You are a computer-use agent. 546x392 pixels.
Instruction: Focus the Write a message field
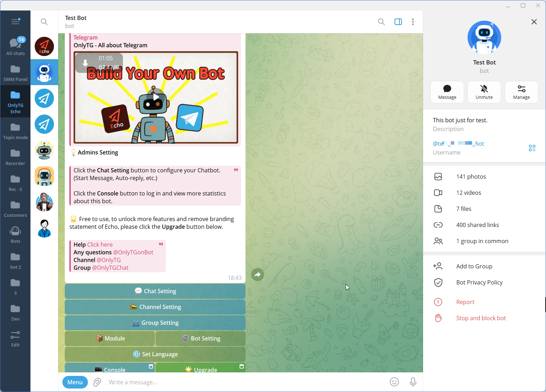tap(245, 382)
